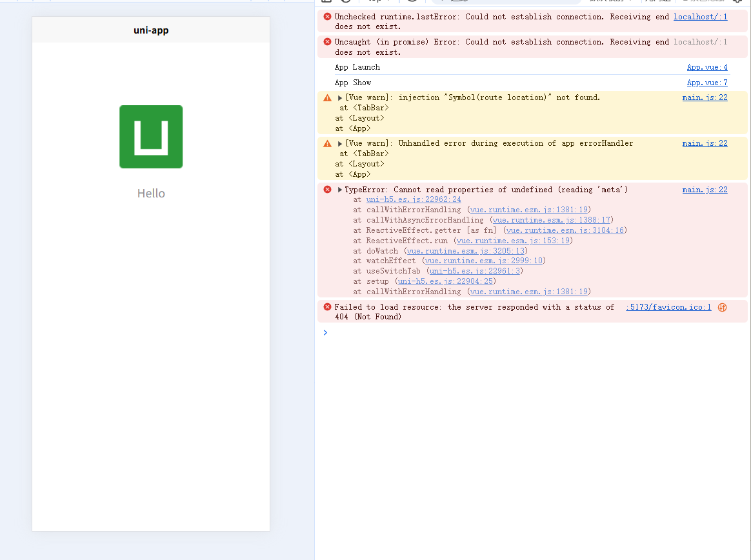The width and height of the screenshot is (751, 560).
Task: Open the App.vue:4 source link
Action: [x=707, y=68]
